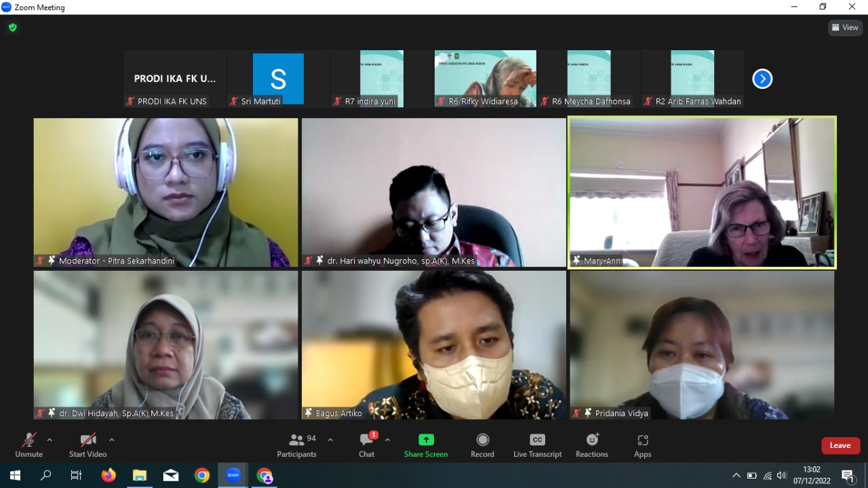Expand audio options arrow next to Unmute
This screenshot has height=488, width=868.
[x=50, y=440]
